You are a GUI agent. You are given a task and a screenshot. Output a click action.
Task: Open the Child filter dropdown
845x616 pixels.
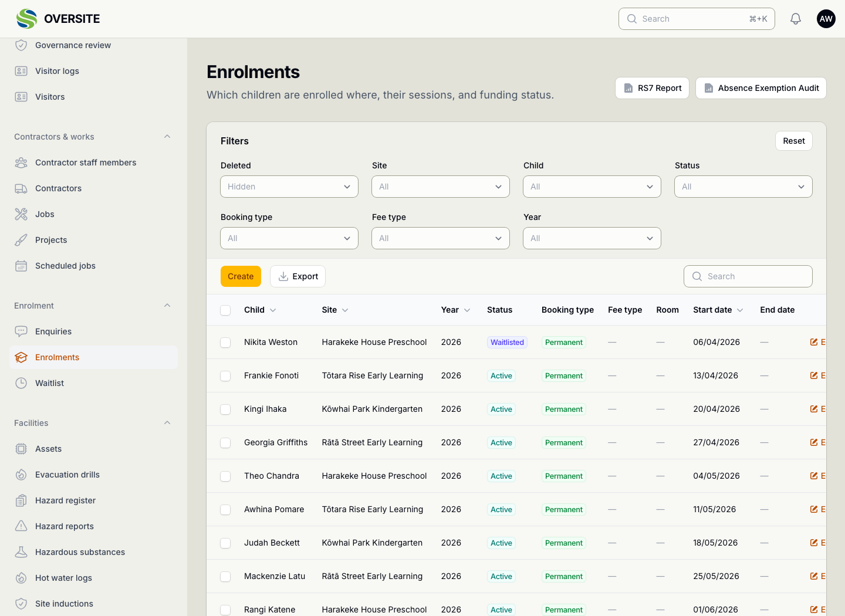592,187
